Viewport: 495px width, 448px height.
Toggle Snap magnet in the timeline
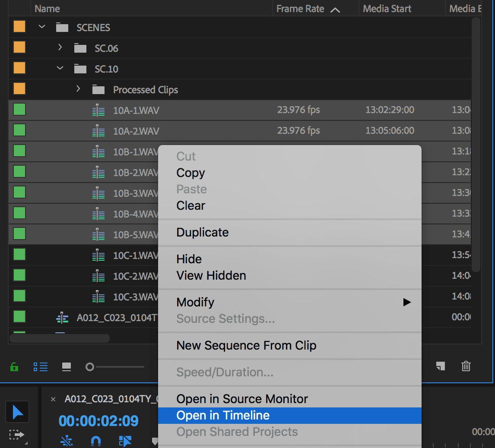click(95, 441)
